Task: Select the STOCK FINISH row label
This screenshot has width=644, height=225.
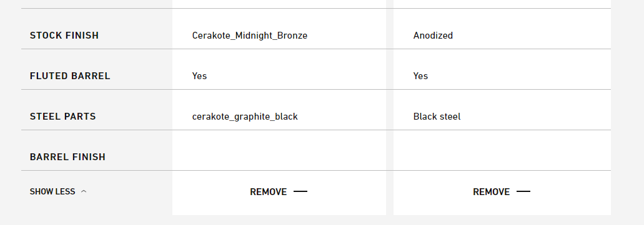Action: point(64,36)
